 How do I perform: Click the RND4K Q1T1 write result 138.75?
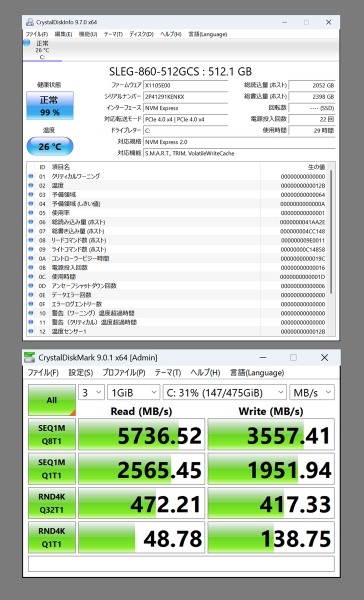coord(270,538)
